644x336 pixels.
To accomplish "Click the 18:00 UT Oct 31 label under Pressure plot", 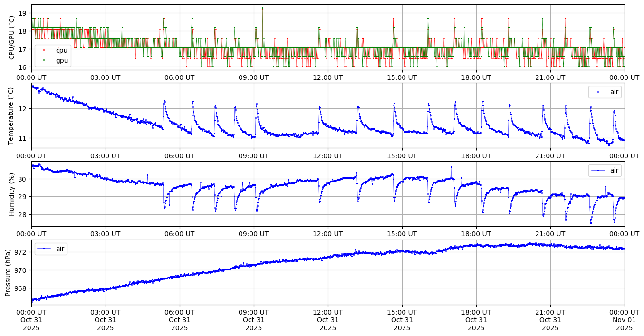I will click(476, 320).
